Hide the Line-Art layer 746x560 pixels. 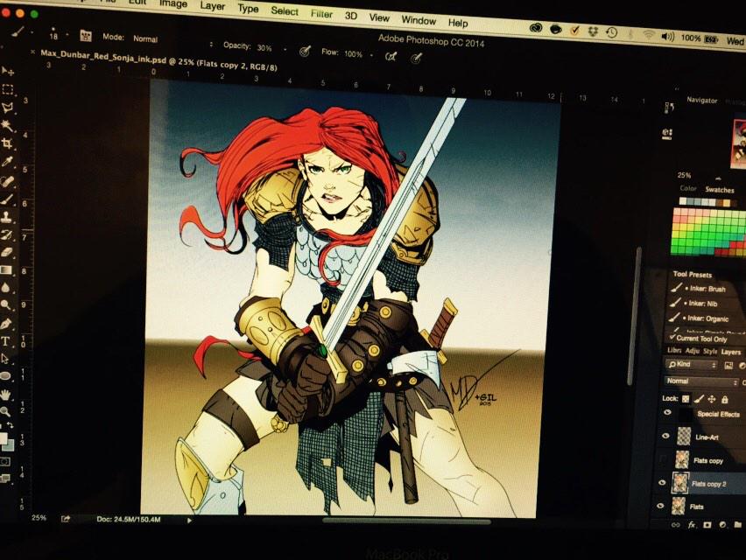665,436
